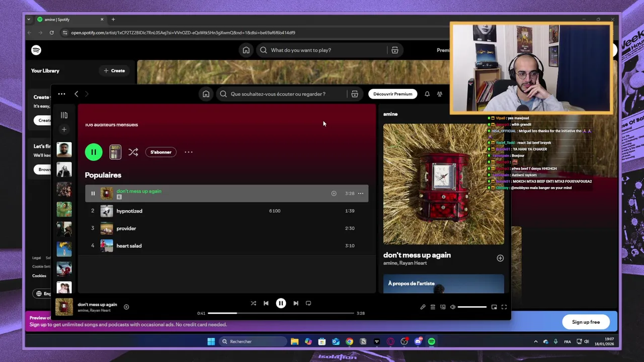Select the track 'provider'

(x=226, y=228)
